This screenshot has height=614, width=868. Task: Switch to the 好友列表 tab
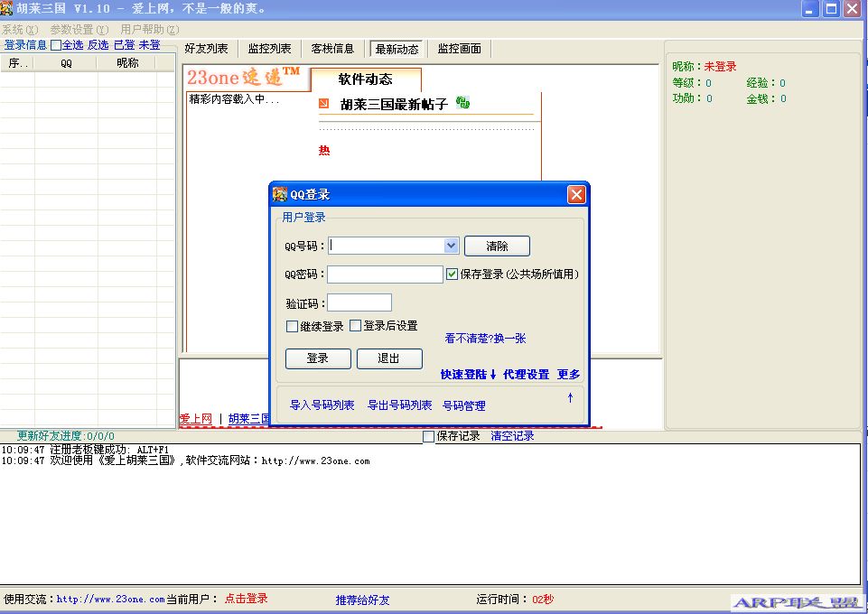click(207, 49)
